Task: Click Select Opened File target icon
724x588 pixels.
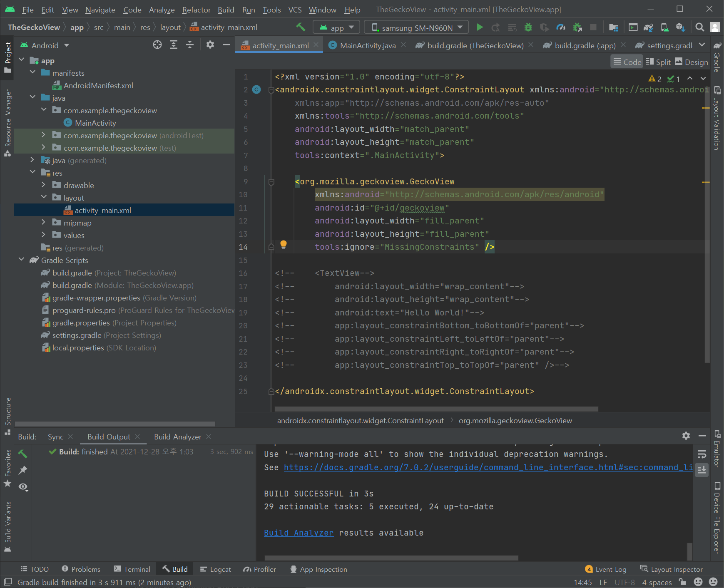Action: pos(157,45)
